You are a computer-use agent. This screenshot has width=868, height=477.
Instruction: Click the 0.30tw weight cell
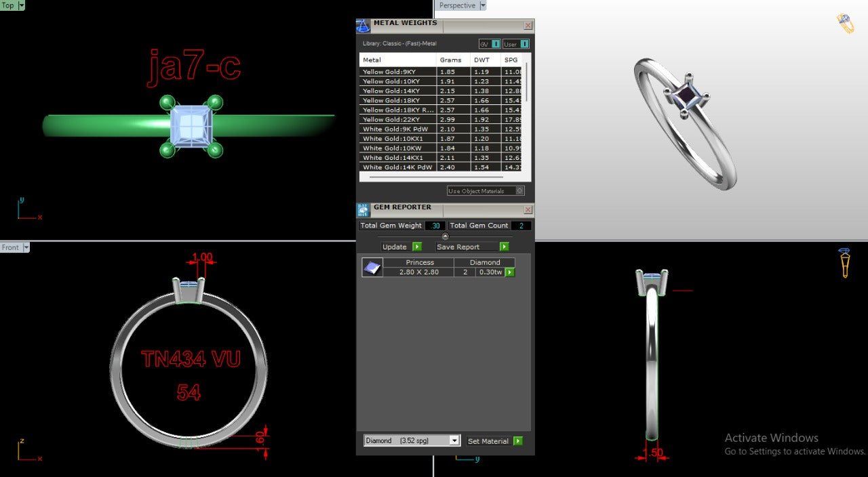click(x=489, y=272)
